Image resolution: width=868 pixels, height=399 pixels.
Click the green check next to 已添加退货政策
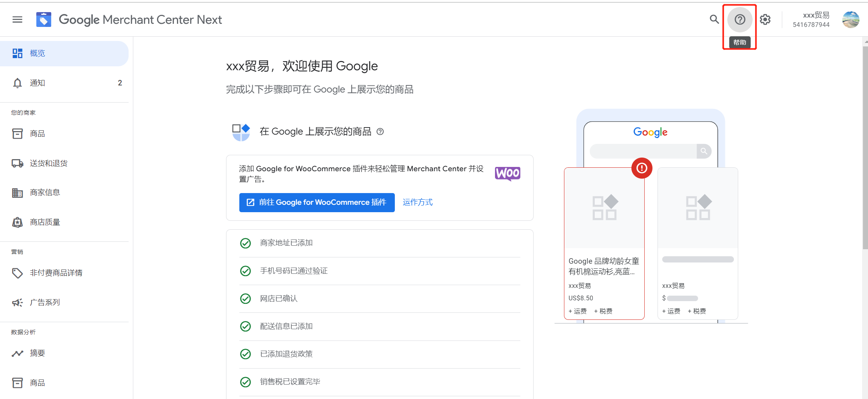tap(246, 354)
